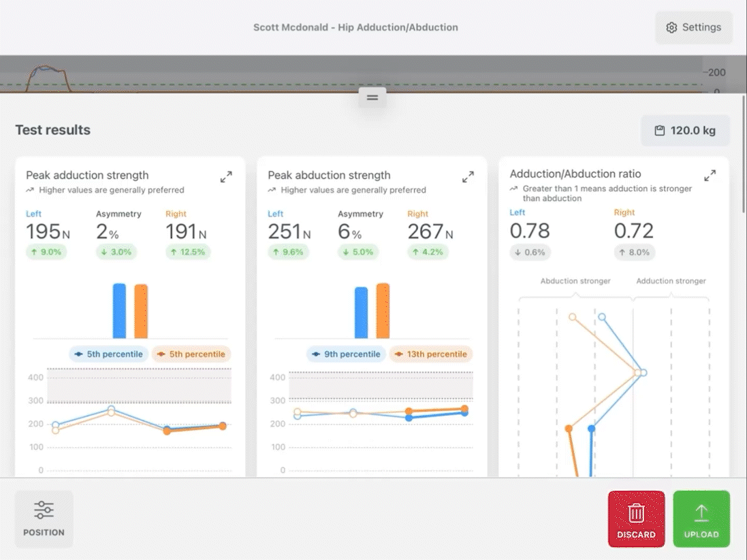Click the clipboard icon beside 120.0 kg
Screen dimensions: 747x560
pos(660,131)
